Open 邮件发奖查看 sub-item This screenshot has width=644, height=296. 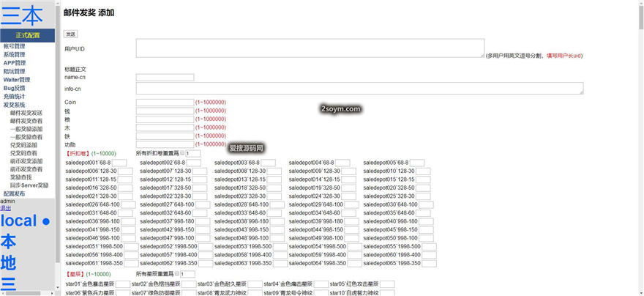[x=26, y=121]
